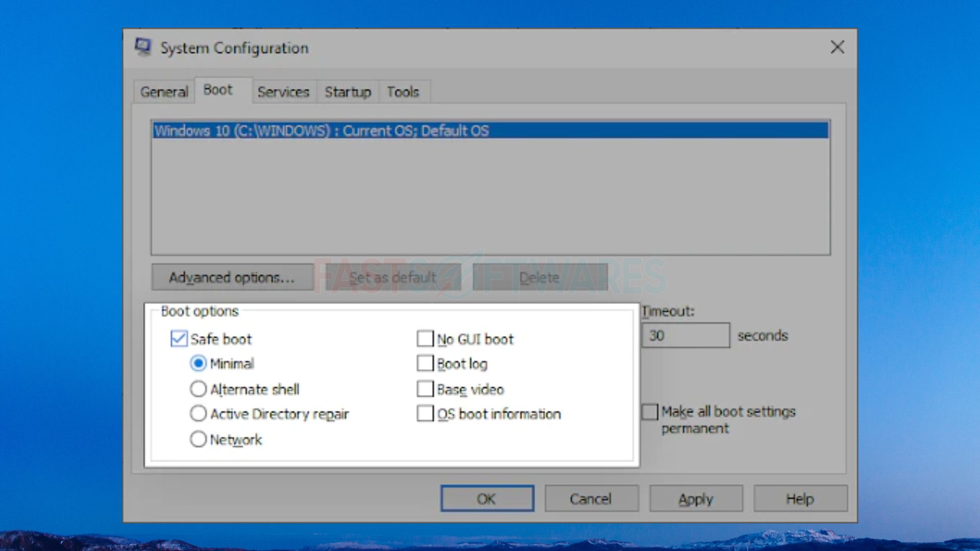Choose Active Directory repair option
980x551 pixels.
point(198,413)
